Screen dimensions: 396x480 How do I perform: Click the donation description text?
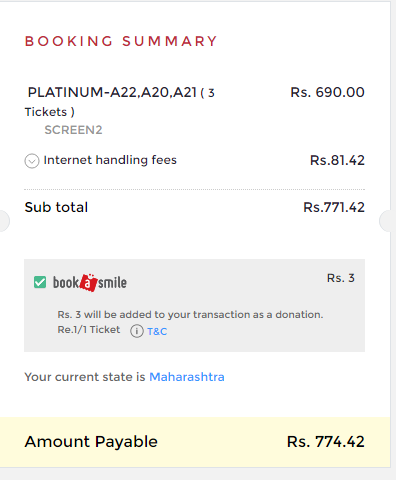pos(190,315)
